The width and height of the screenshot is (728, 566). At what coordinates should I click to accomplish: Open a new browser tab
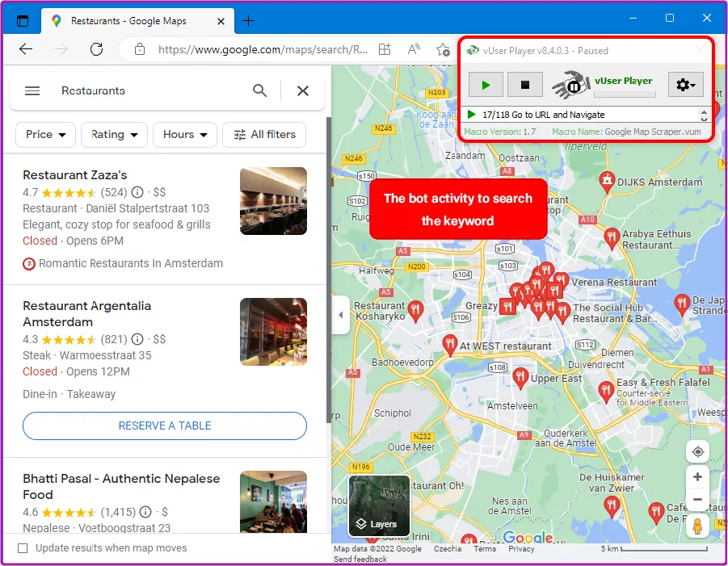coord(248,21)
